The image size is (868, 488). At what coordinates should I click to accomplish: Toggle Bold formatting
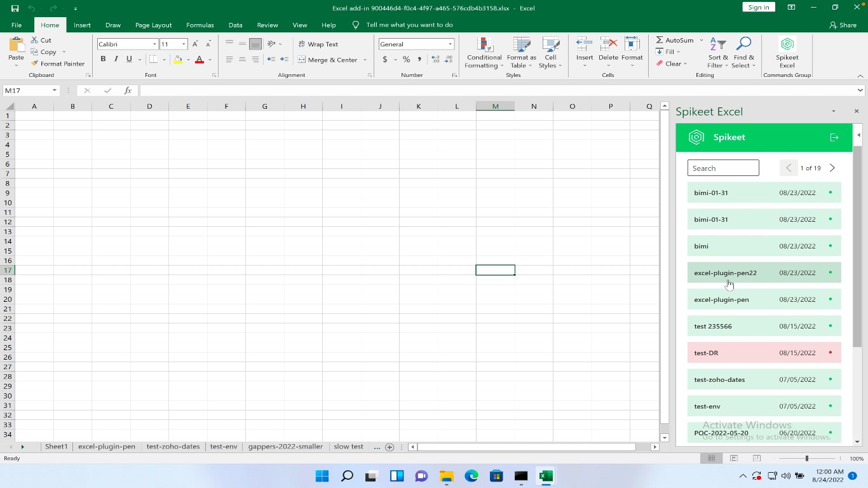[x=103, y=59]
